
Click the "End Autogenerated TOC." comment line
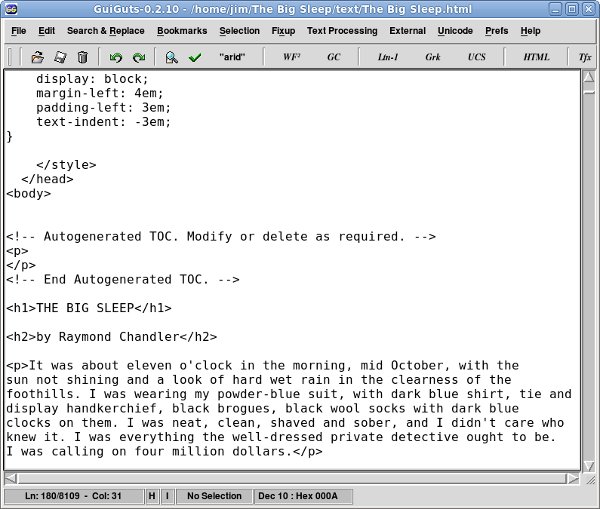pos(123,279)
